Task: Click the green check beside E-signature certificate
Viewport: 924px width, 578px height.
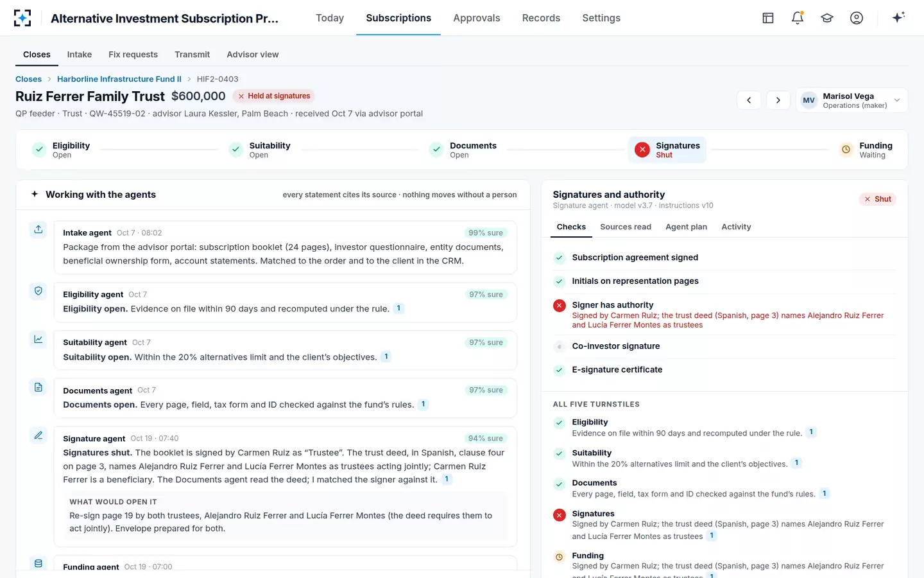Action: (x=560, y=370)
